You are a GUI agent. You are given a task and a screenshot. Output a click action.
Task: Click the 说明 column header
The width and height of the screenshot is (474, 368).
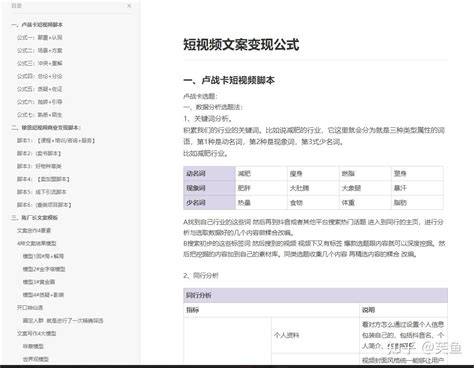[x=404, y=310]
